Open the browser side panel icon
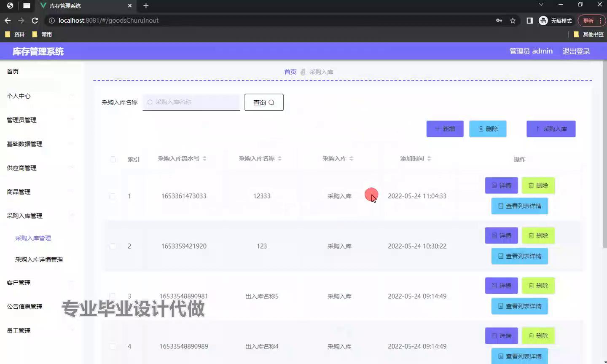The image size is (607, 364). point(529,21)
